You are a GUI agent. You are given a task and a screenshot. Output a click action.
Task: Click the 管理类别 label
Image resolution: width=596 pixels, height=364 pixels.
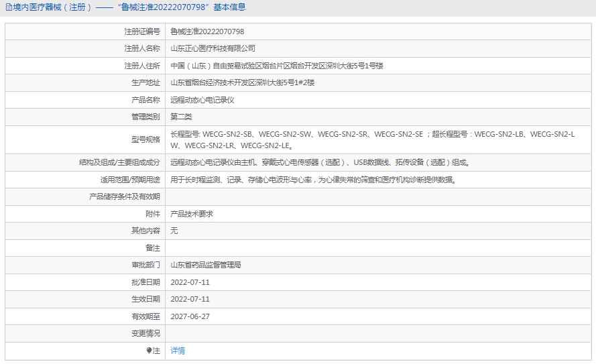pyautogui.click(x=146, y=117)
